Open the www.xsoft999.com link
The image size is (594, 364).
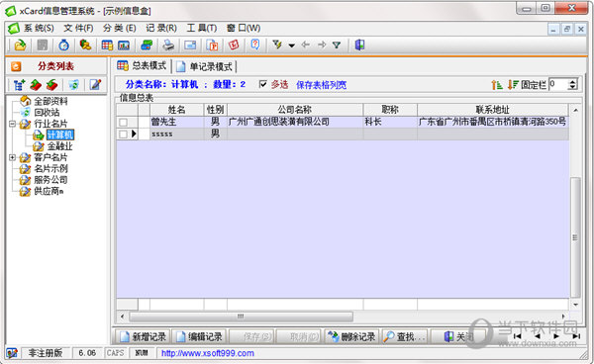click(x=208, y=353)
